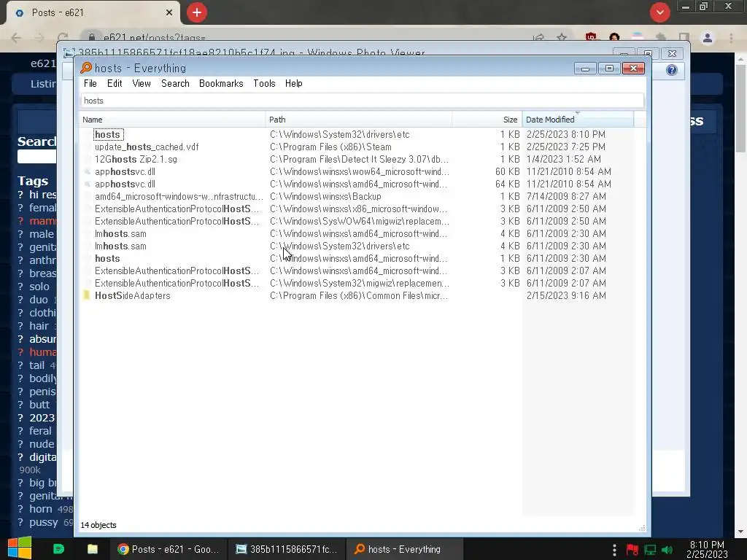Click the Everything magnifier title icon

click(x=86, y=68)
